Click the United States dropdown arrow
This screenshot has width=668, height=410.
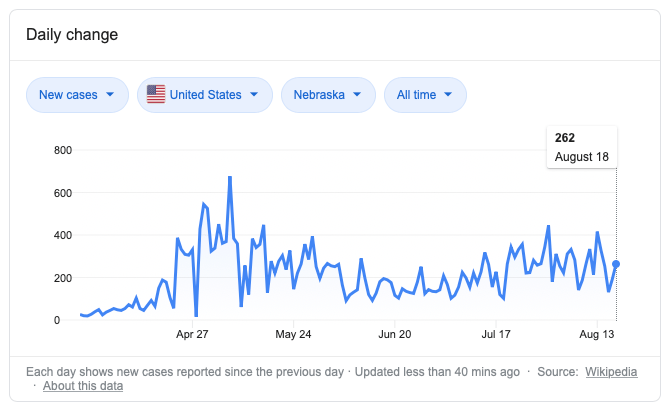[x=254, y=95]
